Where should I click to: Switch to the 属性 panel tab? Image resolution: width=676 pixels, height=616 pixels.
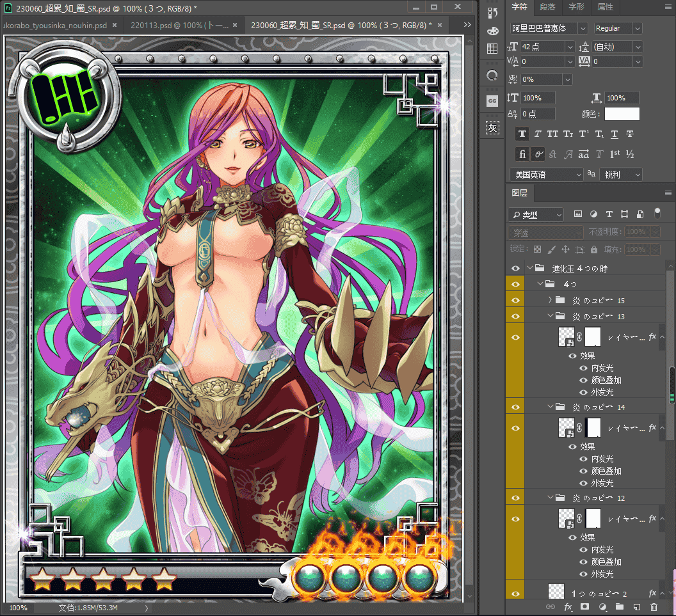tap(605, 7)
